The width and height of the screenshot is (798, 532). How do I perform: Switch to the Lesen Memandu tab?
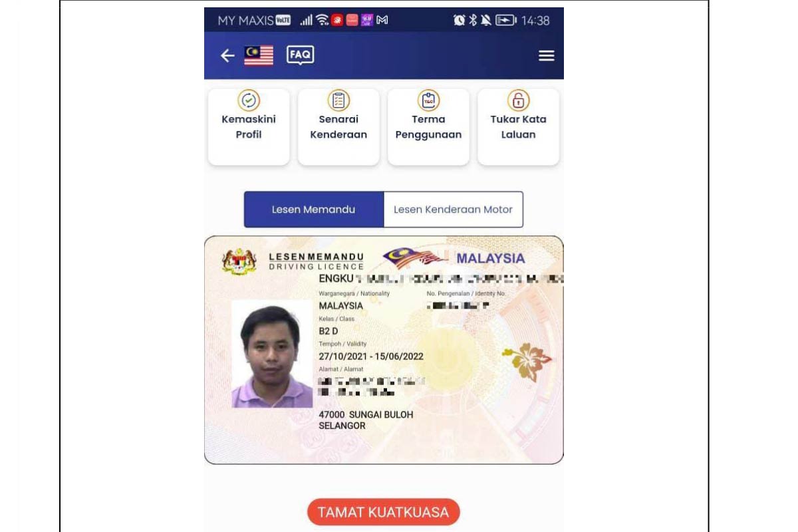(x=314, y=209)
